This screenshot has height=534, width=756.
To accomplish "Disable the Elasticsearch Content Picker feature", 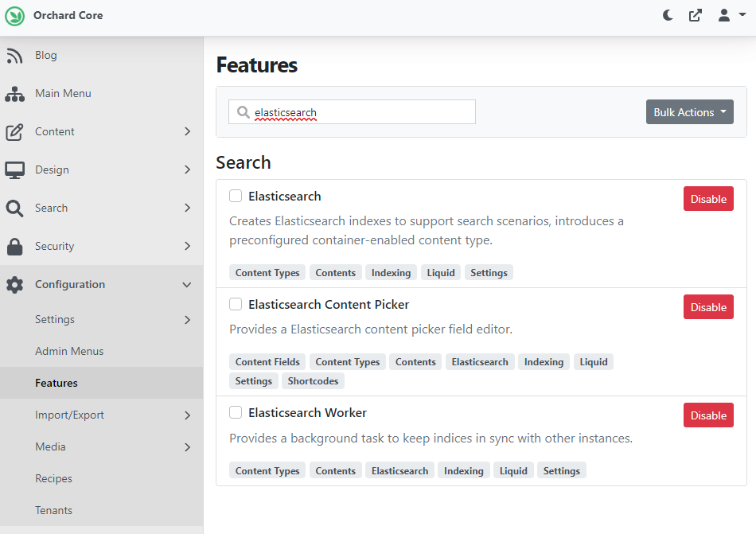I will [708, 307].
